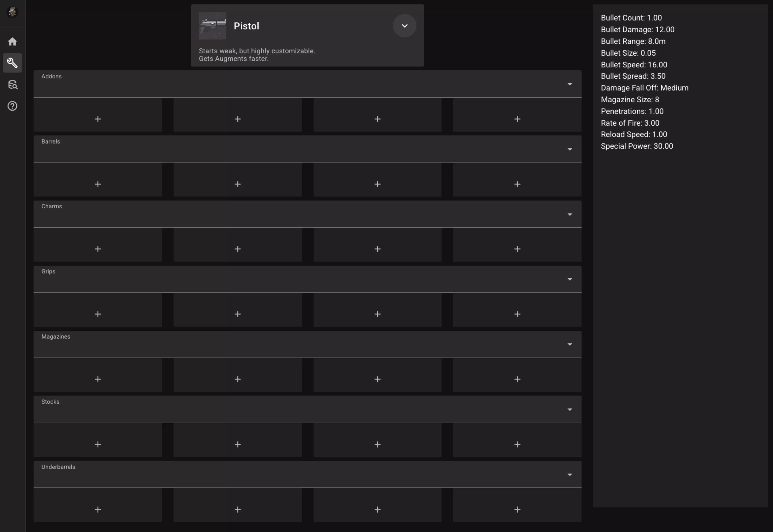
Task: Open the database search icon
Action: pyautogui.click(x=12, y=85)
